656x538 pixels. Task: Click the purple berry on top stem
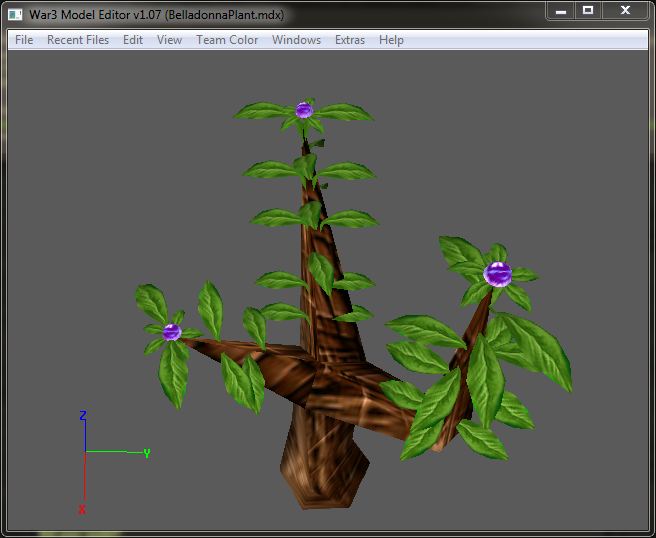[304, 110]
